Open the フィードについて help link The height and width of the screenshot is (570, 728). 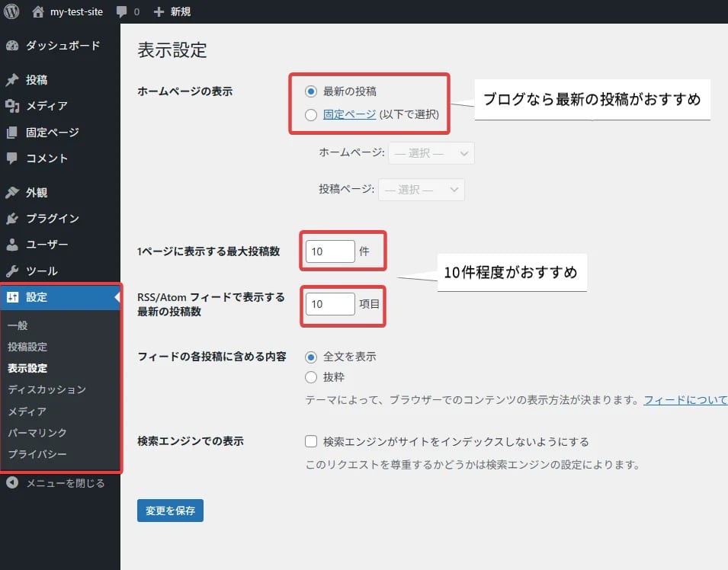click(x=685, y=399)
